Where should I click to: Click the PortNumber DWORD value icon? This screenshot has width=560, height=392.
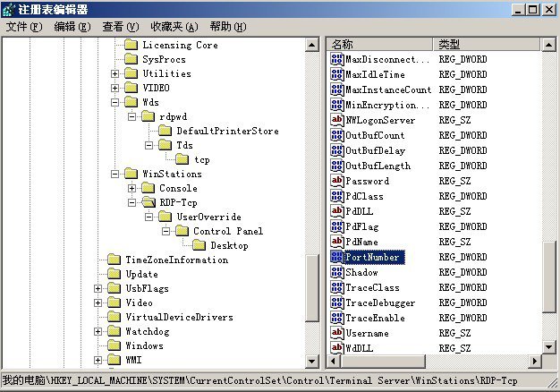[x=337, y=257]
